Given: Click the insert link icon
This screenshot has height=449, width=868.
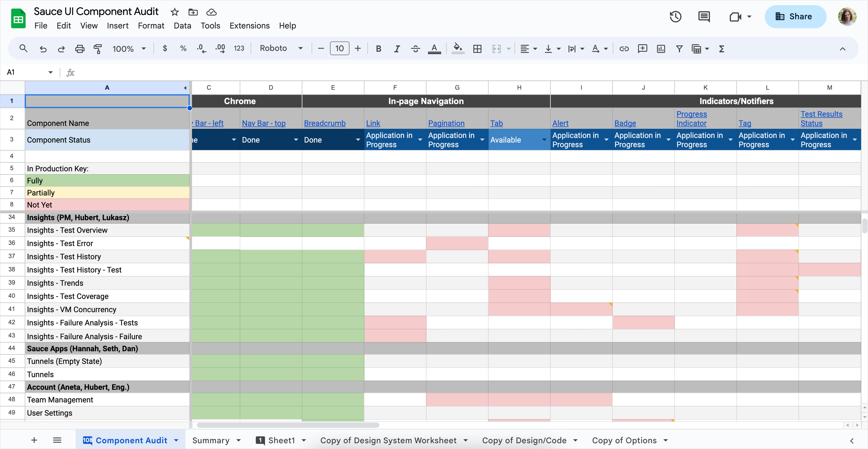Looking at the screenshot, I should point(624,49).
